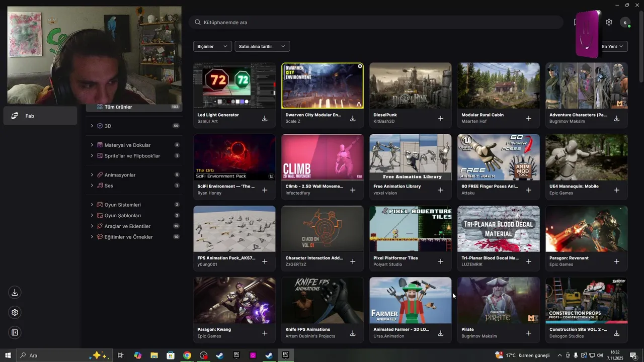The image size is (644, 362).
Task: Download the Knife FPS Animations asset
Action: (x=353, y=333)
